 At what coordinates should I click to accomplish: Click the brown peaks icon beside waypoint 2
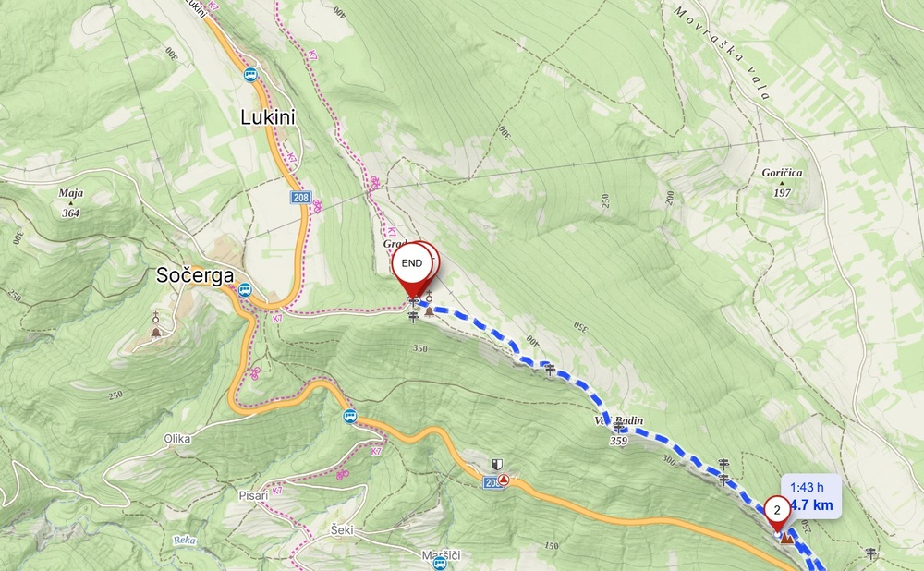(786, 538)
